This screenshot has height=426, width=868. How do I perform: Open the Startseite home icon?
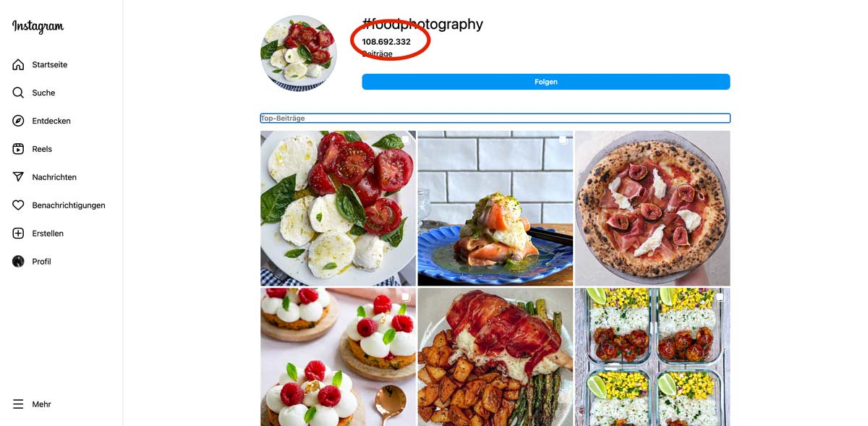[18, 64]
